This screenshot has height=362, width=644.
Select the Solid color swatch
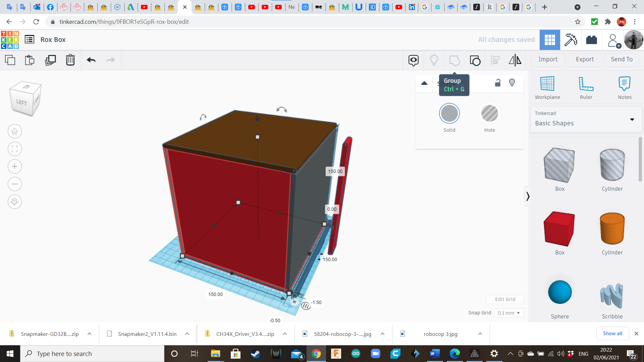(449, 114)
